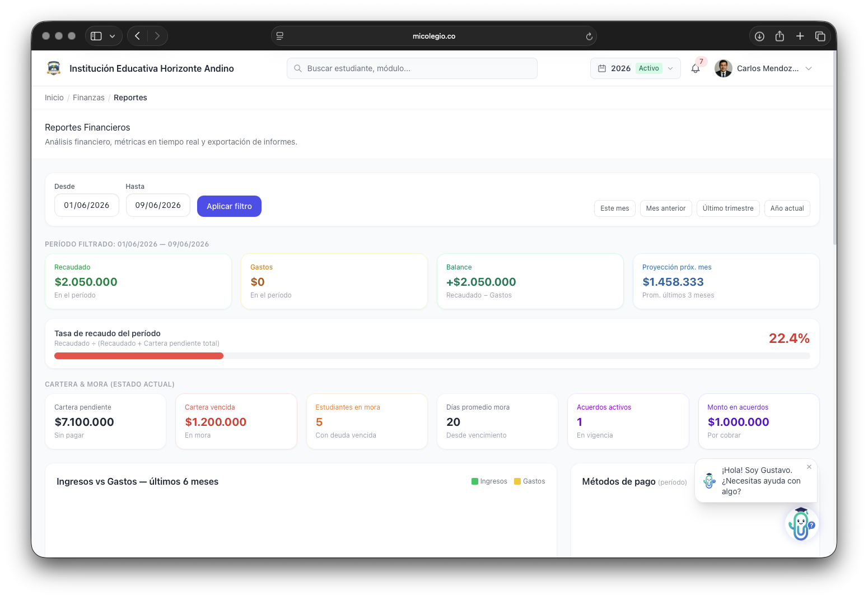Select the calendar icon beside 2026
Screen dimensions: 868x599
pos(602,68)
